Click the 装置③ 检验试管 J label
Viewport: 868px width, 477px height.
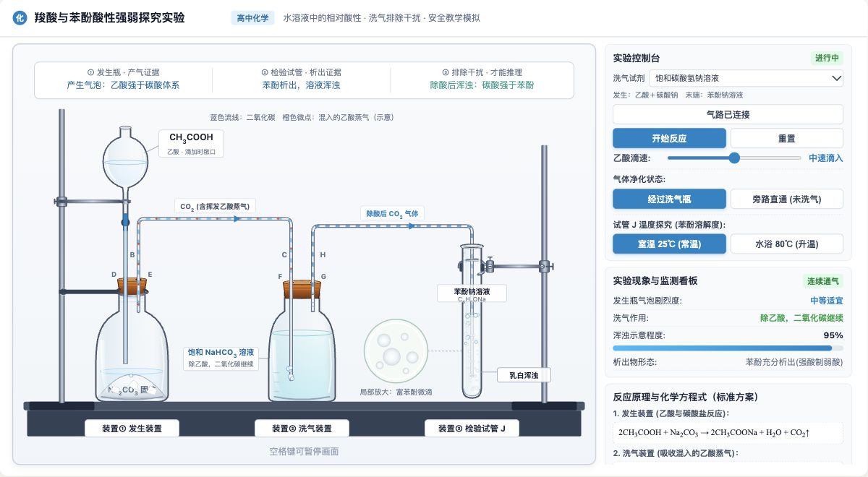click(472, 429)
